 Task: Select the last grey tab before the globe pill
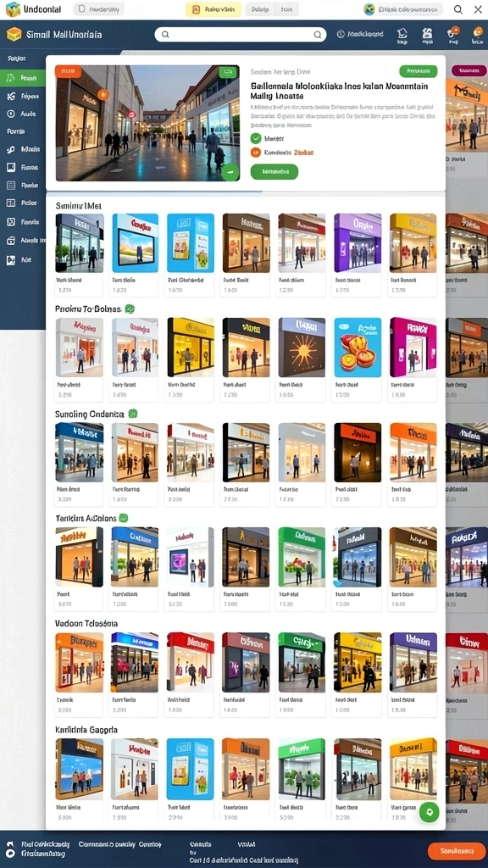click(286, 9)
